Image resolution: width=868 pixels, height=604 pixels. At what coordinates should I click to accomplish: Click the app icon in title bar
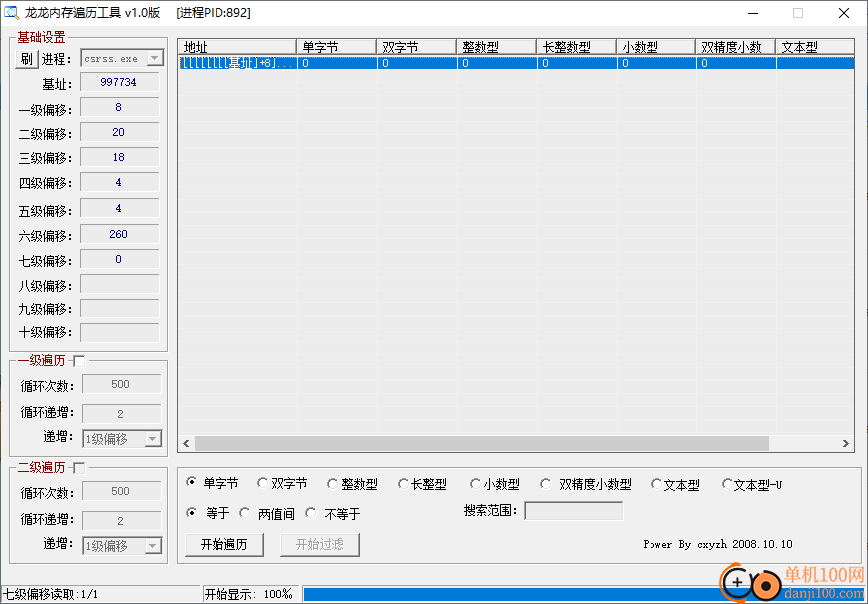(x=11, y=12)
